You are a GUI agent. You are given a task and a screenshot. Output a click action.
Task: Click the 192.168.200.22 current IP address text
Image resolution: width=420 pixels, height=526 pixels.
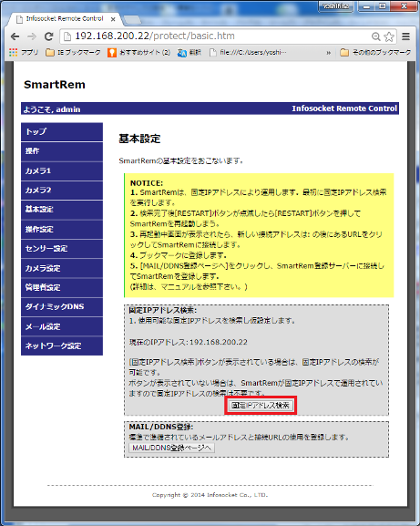coord(219,342)
